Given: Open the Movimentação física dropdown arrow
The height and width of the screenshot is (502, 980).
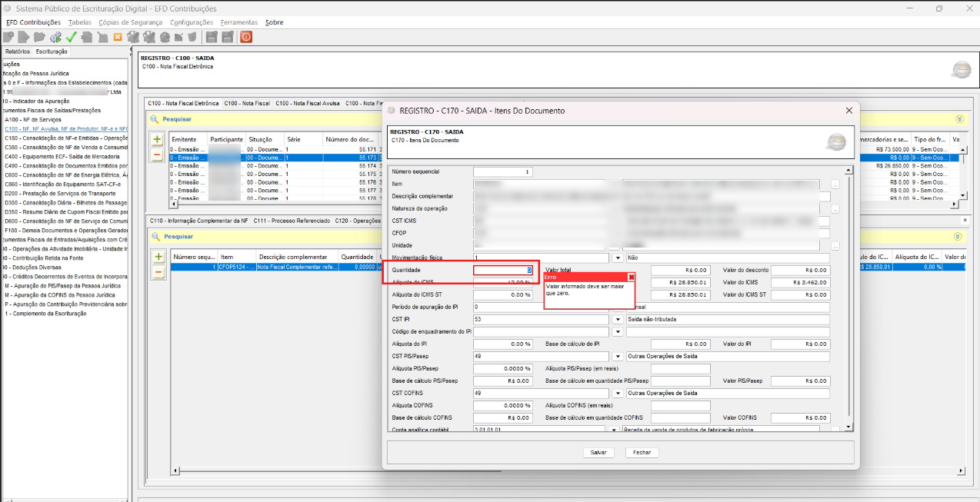Looking at the screenshot, I should click(617, 258).
